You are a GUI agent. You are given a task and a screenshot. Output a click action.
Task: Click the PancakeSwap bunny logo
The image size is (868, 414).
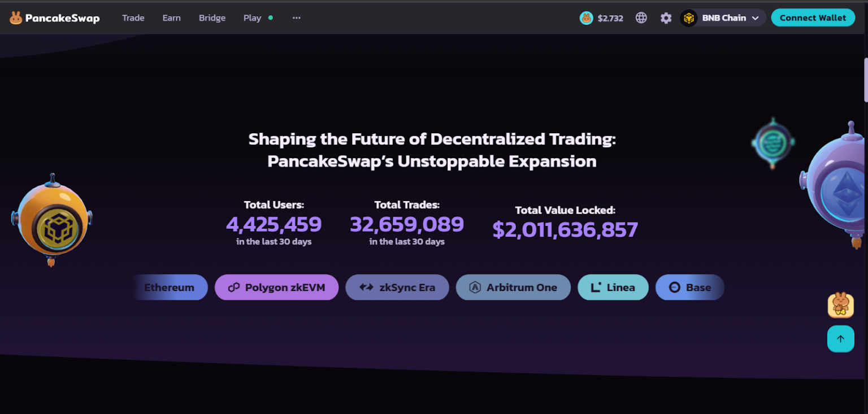pyautogui.click(x=16, y=18)
